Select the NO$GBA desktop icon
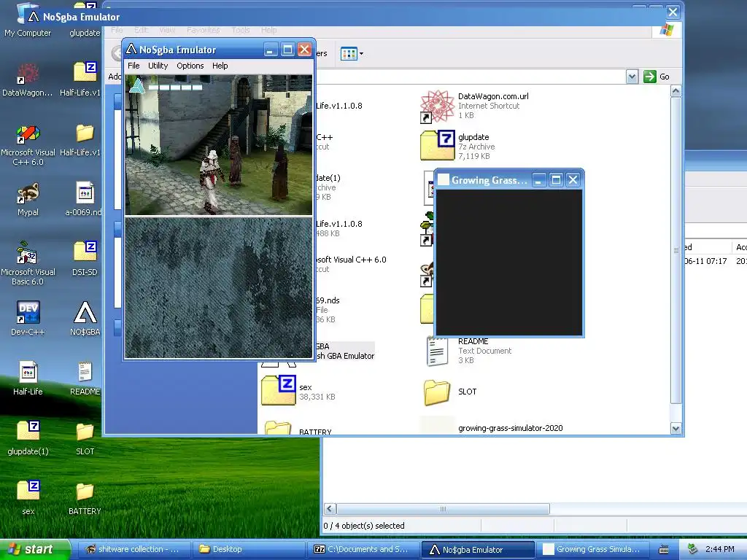The image size is (747, 560). pyautogui.click(x=85, y=319)
